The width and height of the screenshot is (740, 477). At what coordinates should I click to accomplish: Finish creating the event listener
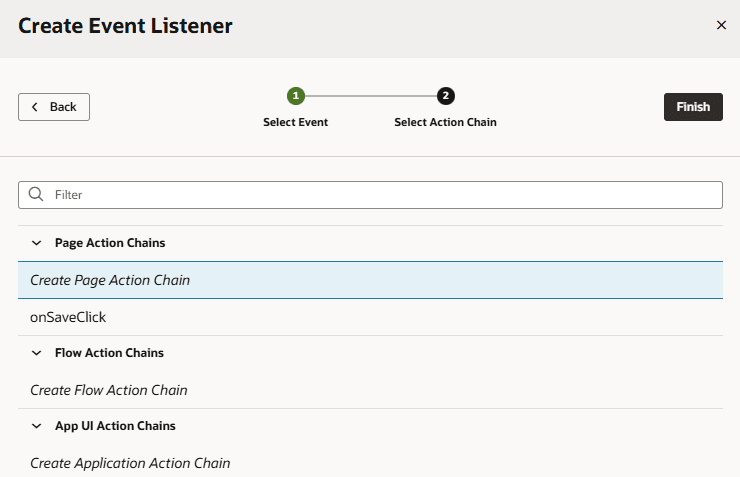click(x=693, y=107)
